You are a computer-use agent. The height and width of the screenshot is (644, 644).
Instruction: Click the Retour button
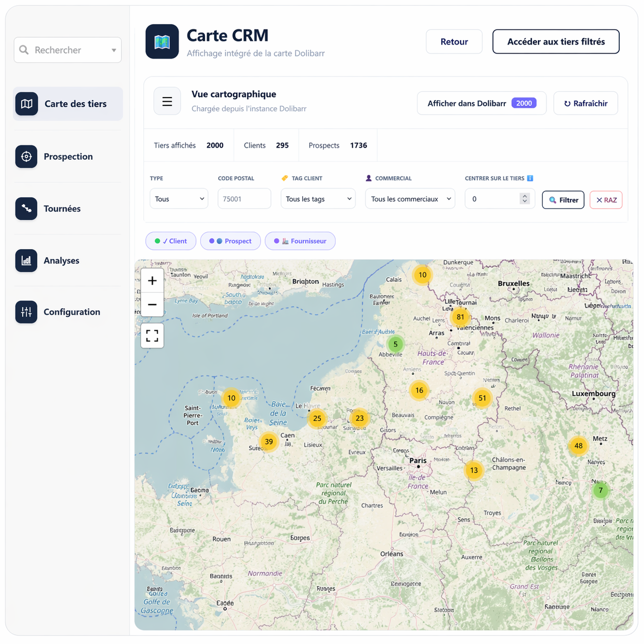click(x=454, y=42)
